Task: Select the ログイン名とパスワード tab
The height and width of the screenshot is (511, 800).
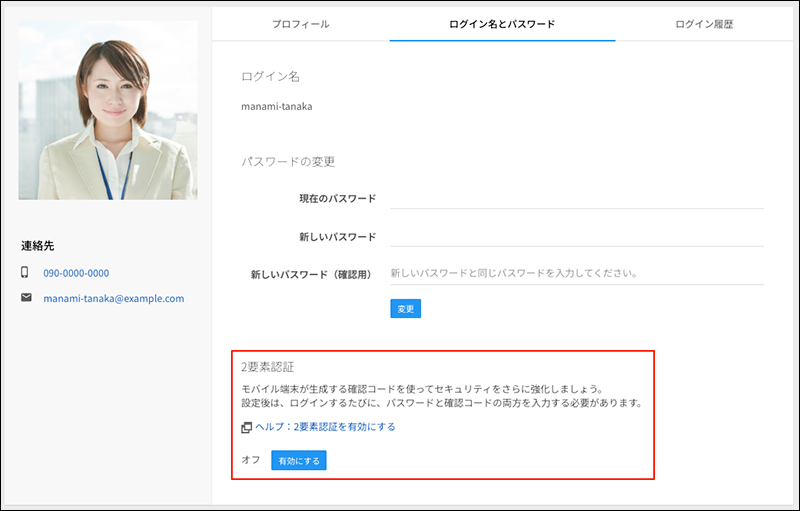Action: (502, 24)
